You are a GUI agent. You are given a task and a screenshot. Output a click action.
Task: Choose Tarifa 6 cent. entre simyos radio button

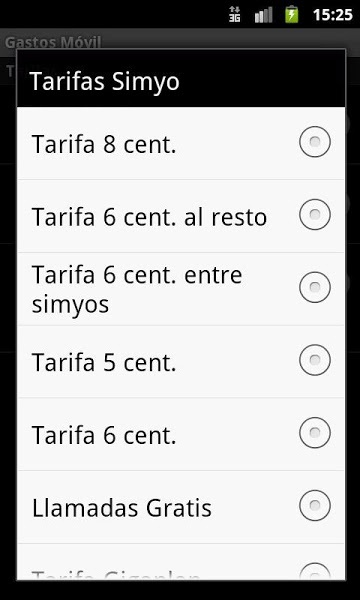tap(314, 287)
